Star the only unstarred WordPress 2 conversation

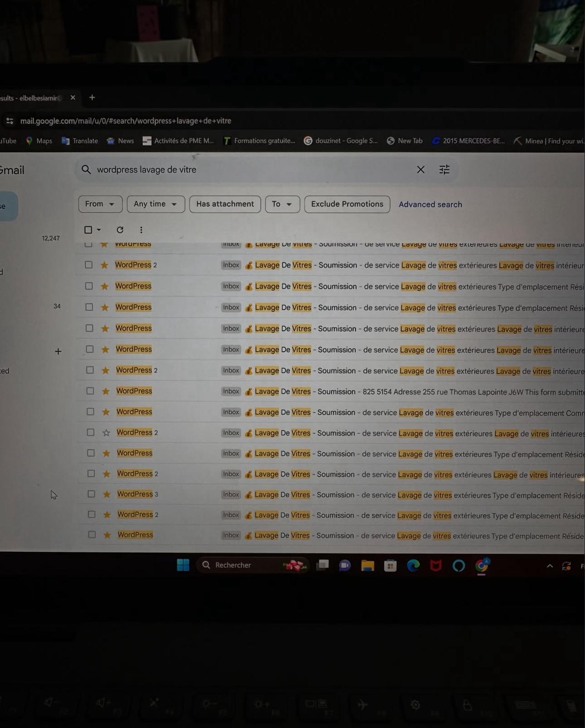(106, 433)
